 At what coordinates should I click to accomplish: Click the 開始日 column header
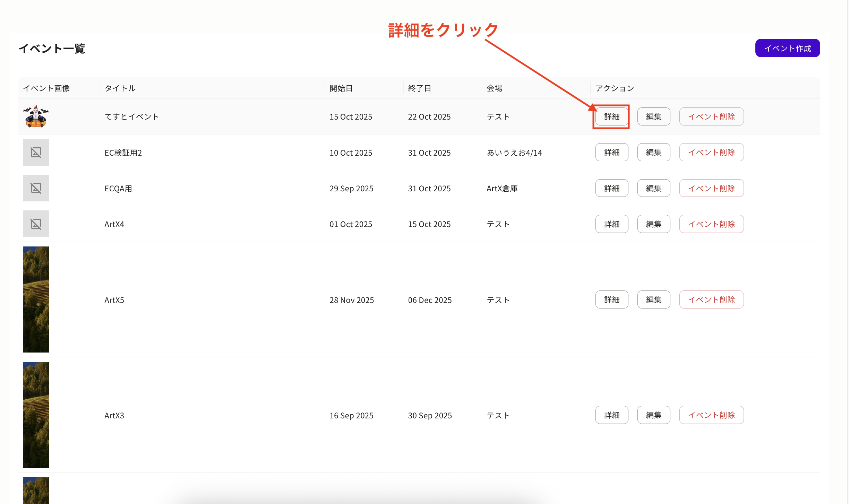341,88
